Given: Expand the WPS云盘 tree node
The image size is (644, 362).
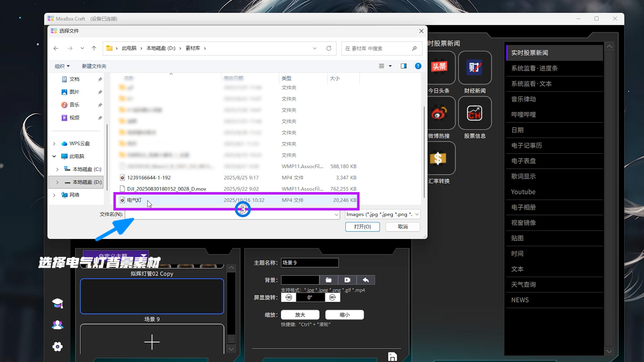Looking at the screenshot, I should (54, 143).
